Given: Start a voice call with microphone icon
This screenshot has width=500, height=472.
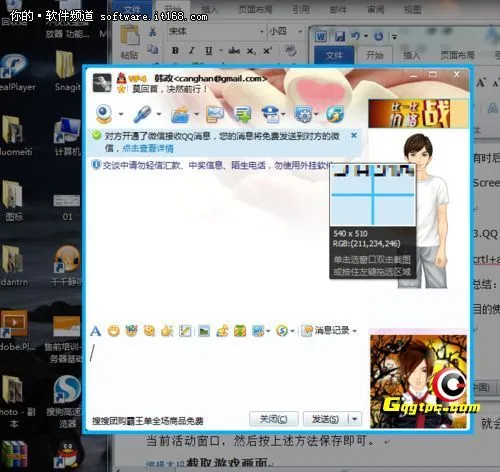Looking at the screenshot, I should 142,114.
